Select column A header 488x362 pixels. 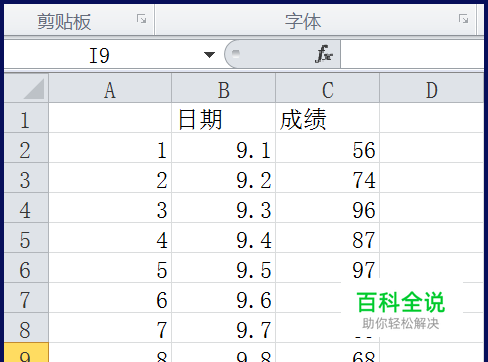coord(110,88)
